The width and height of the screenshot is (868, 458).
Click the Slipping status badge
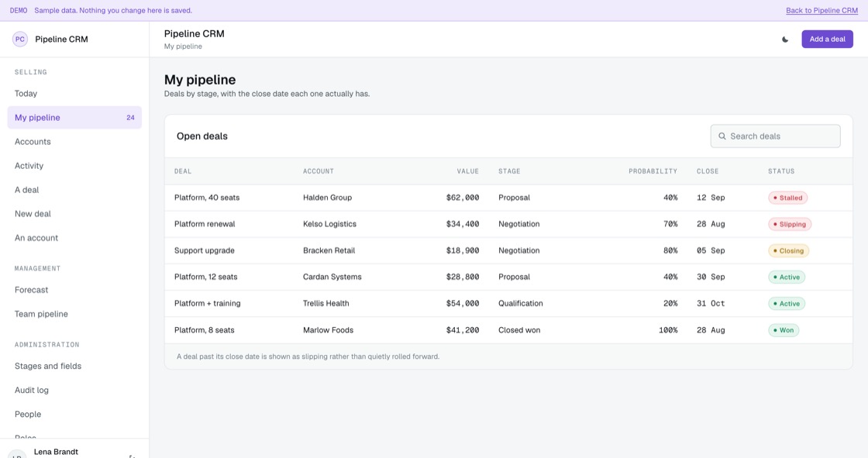(790, 224)
